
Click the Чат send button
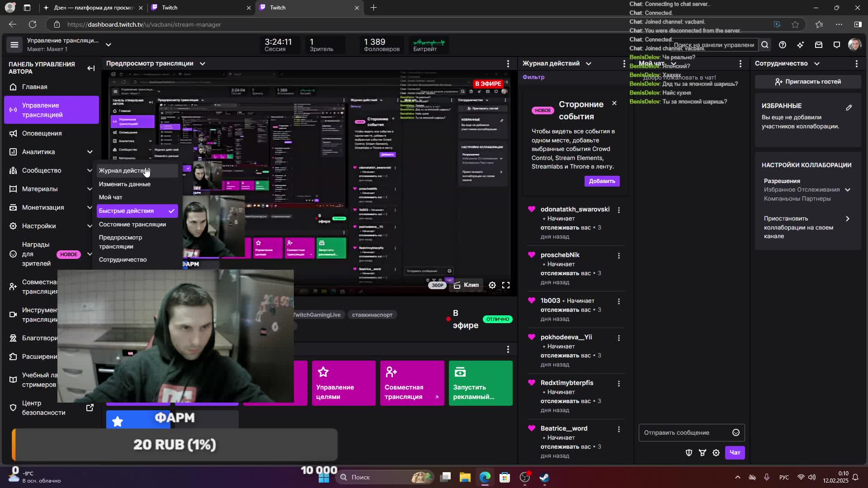point(735,453)
